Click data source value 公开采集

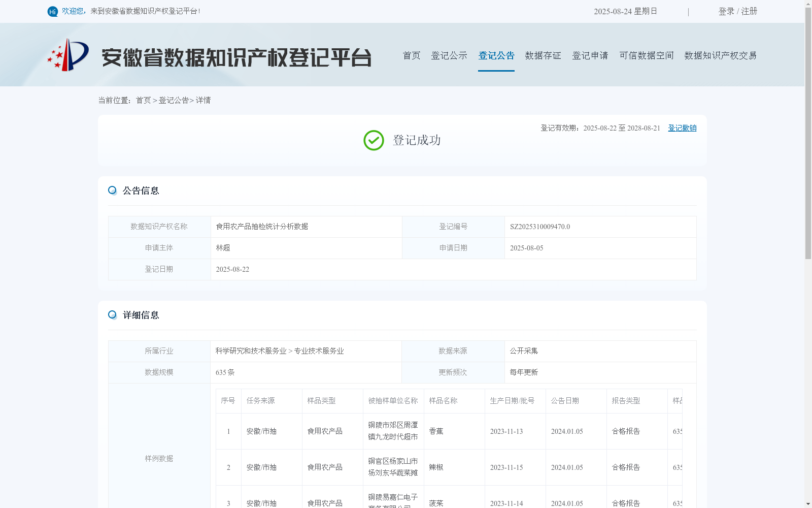coord(524,351)
